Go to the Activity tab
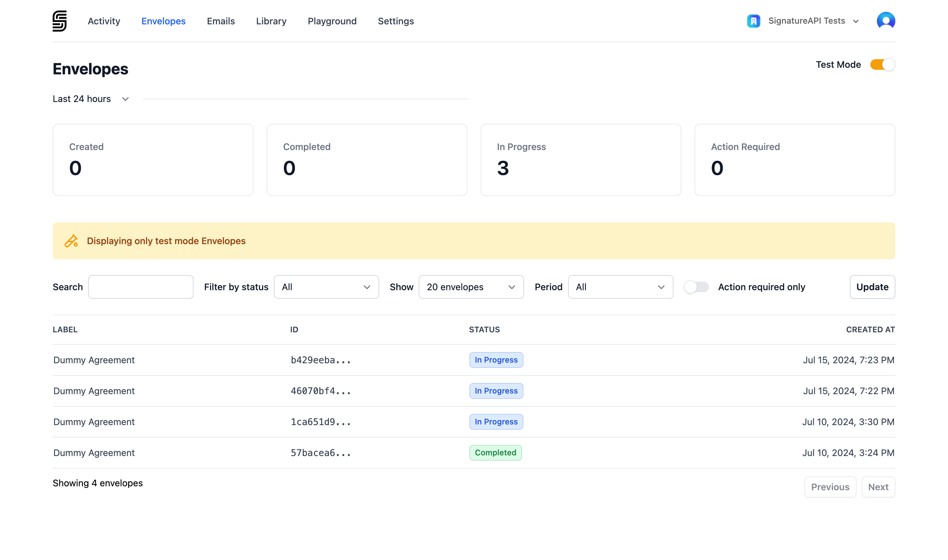Viewport: 948px width, 560px height. [104, 21]
